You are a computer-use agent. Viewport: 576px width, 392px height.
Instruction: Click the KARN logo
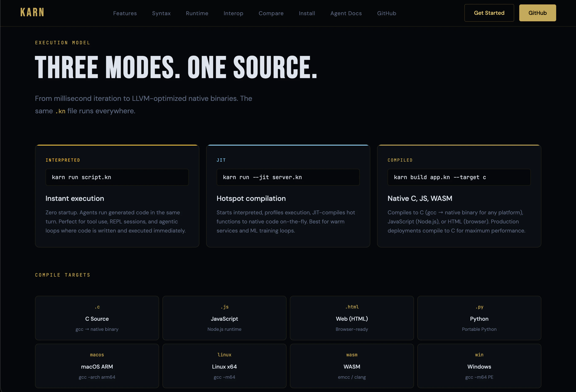pos(32,12)
